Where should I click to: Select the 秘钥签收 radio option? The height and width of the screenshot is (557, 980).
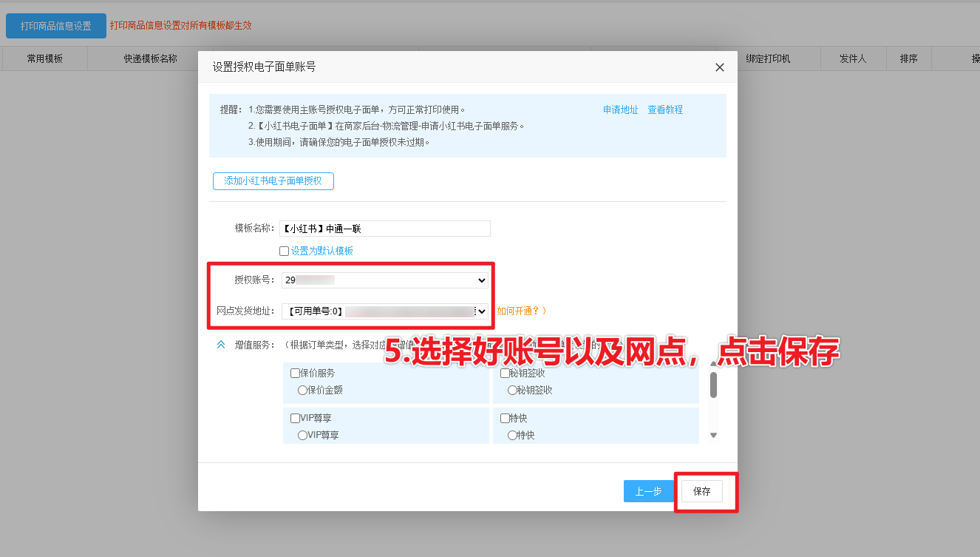point(512,390)
